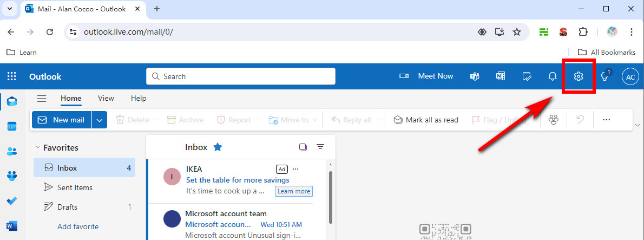Open Outlook Settings gear icon
The width and height of the screenshot is (644, 240).
point(579,77)
